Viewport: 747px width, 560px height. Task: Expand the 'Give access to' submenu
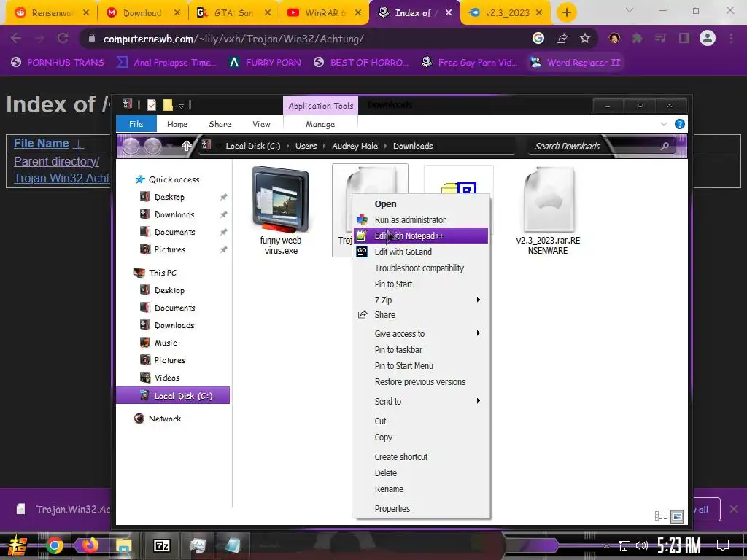(x=421, y=333)
